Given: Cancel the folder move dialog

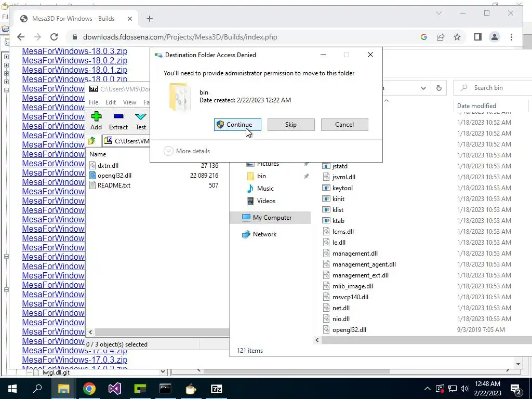Looking at the screenshot, I should (344, 125).
